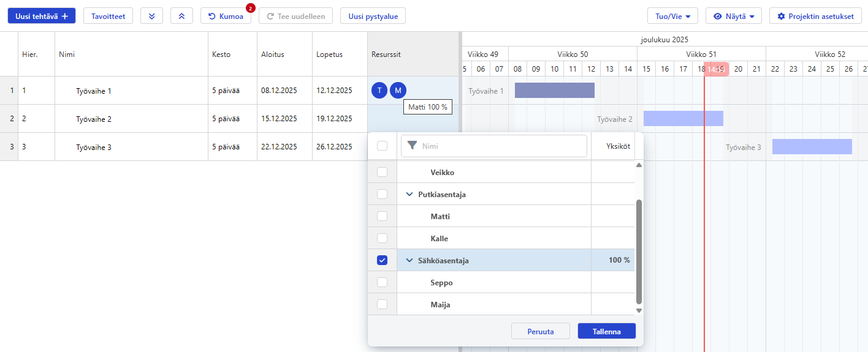Expand all rows with double chevron down

tap(151, 16)
